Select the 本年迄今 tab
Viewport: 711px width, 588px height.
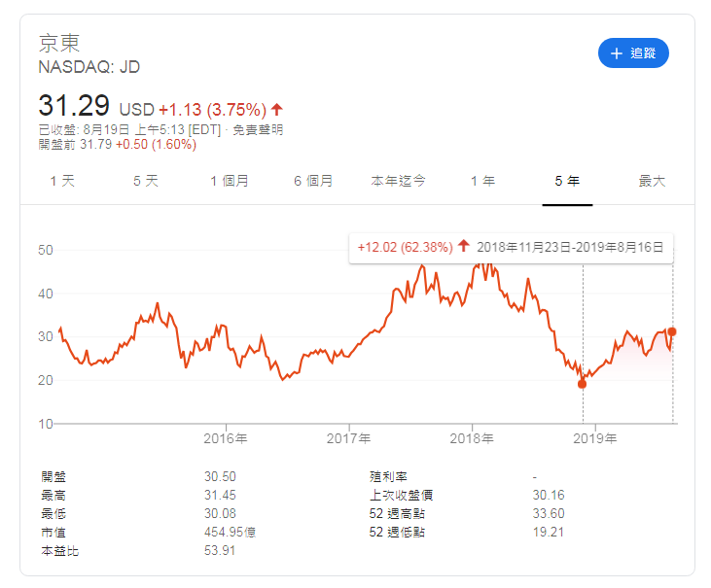398,181
